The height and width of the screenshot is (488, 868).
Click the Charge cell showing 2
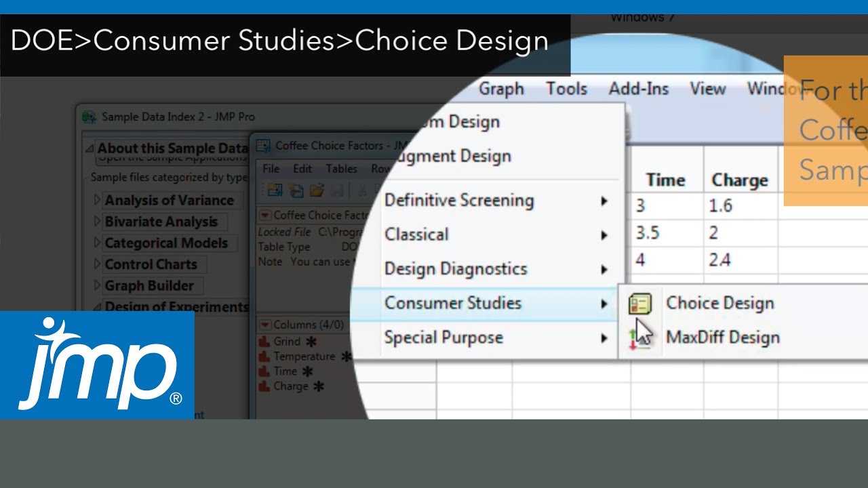pyautogui.click(x=741, y=233)
